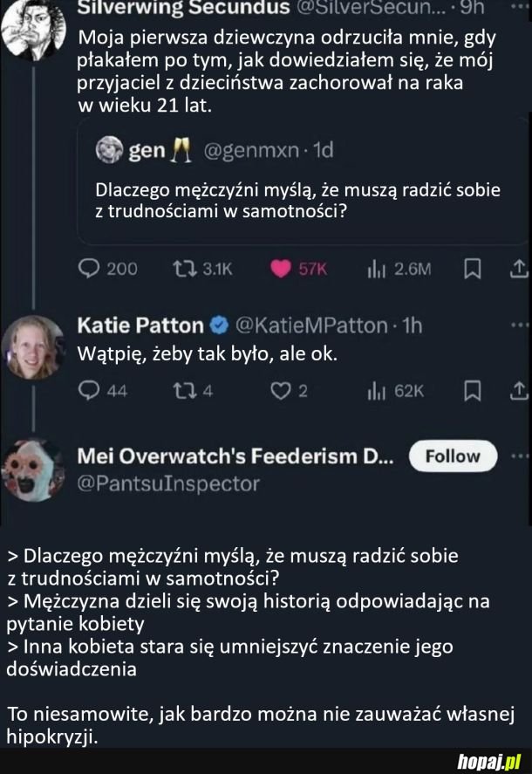
Task: Open Katie Patton's profile picture
Action: click(x=35, y=346)
